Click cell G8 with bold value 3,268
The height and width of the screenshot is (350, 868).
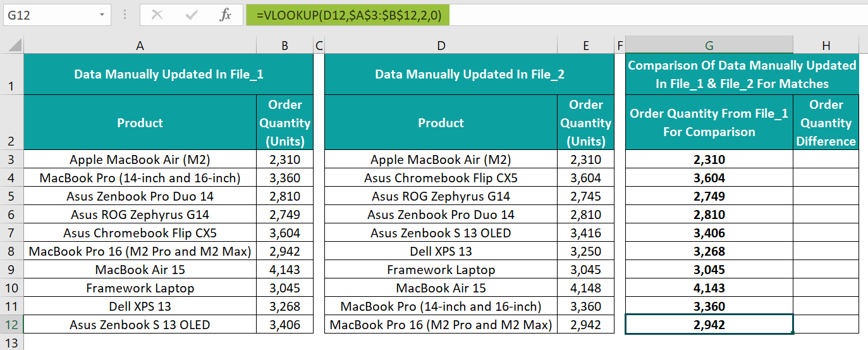pyautogui.click(x=709, y=251)
